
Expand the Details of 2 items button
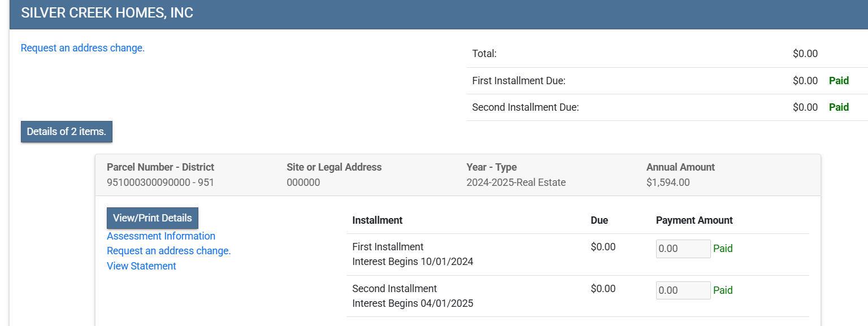[66, 132]
